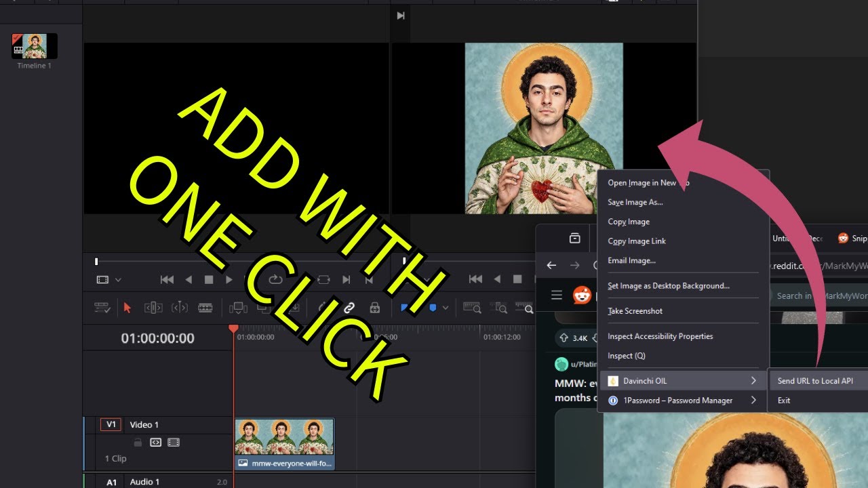Expand the 1Password – Password Manager submenu
The image size is (868, 488).
(684, 401)
